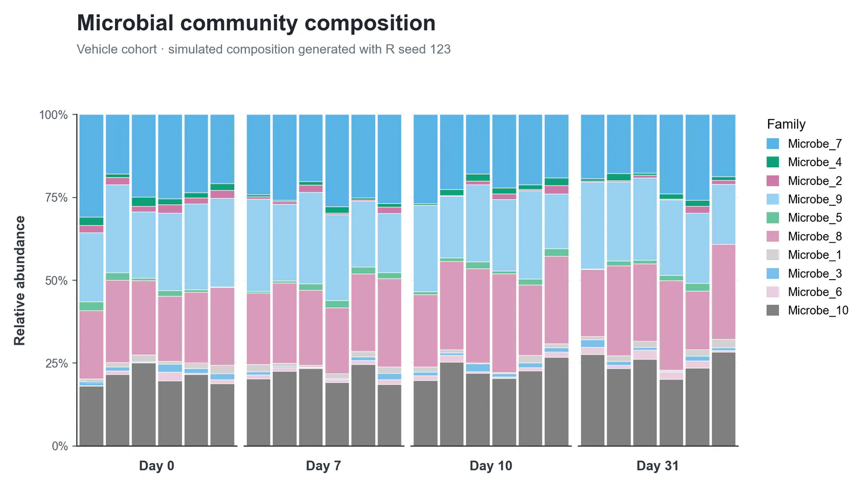The image size is (868, 487).
Task: Click the Microbe_7 legend color swatch
Action: tap(773, 143)
